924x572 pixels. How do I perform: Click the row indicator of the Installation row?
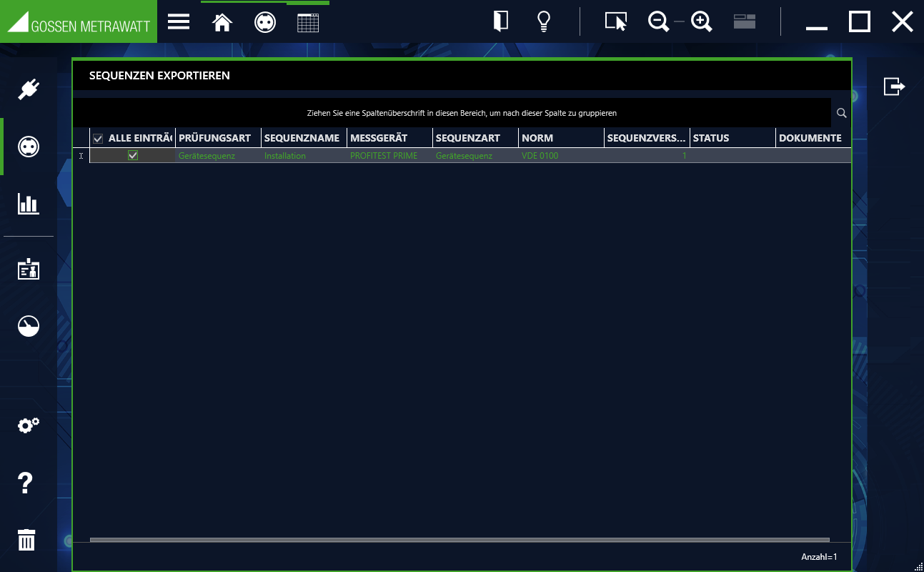(x=81, y=156)
